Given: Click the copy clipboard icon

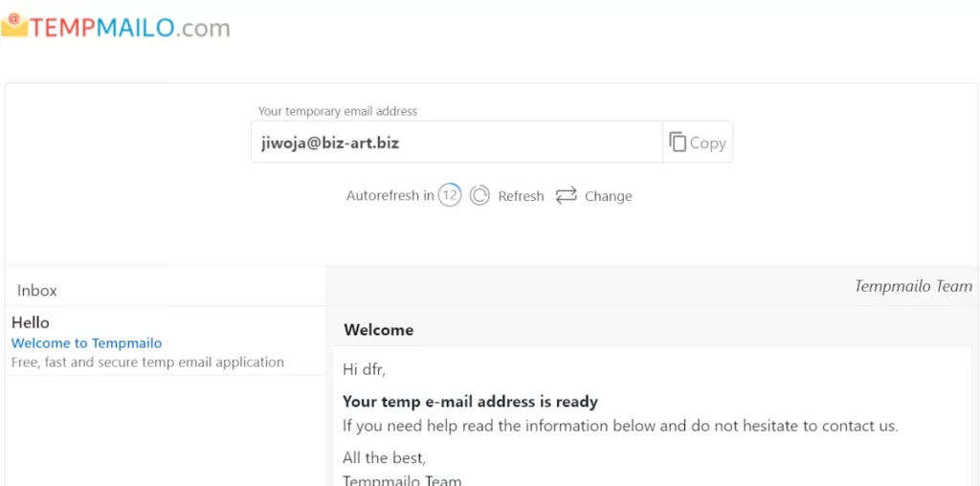Looking at the screenshot, I should [678, 143].
